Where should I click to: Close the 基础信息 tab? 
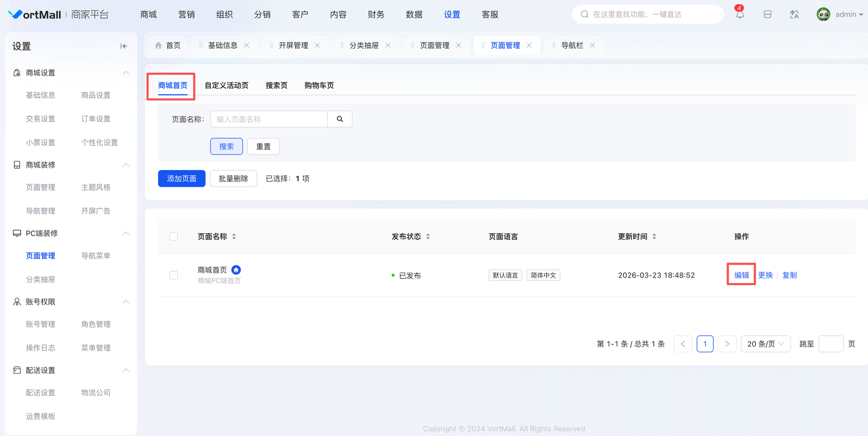click(x=247, y=46)
